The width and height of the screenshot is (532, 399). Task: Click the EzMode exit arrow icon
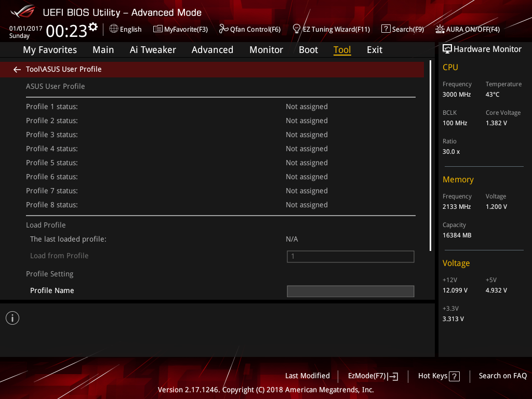click(393, 376)
